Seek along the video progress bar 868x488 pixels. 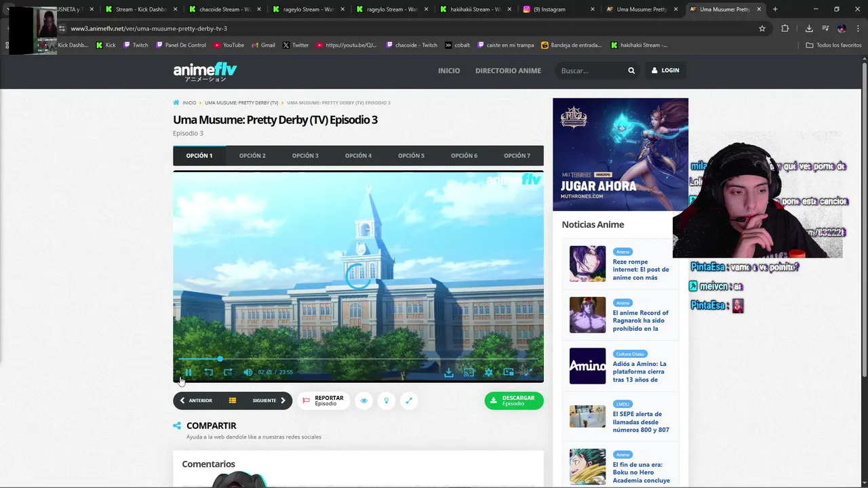[x=358, y=359]
